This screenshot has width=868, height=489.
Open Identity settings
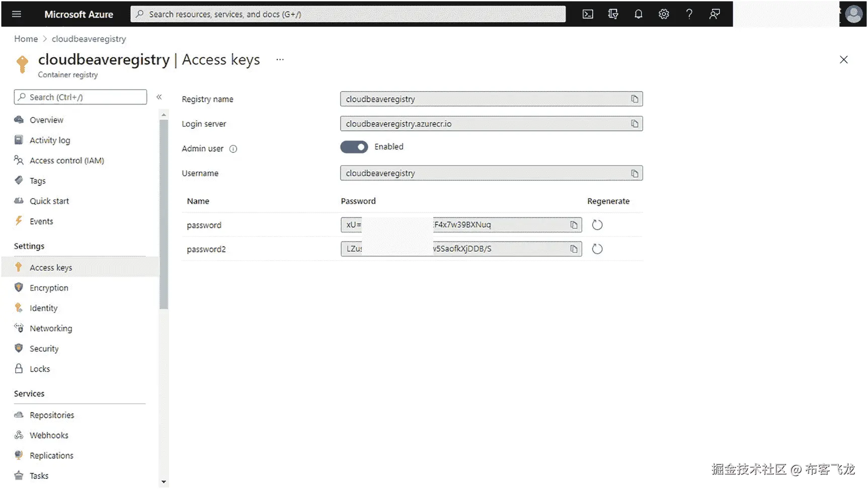click(x=44, y=308)
